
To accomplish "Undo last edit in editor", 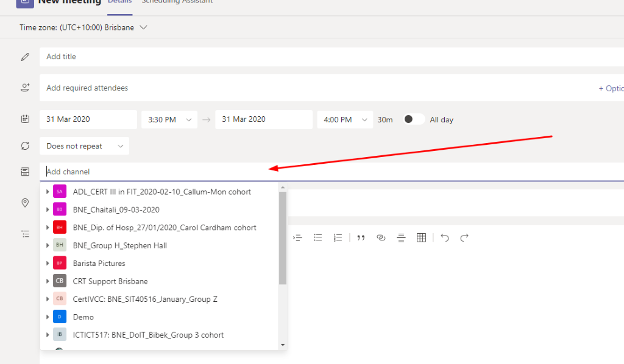I will coord(444,237).
